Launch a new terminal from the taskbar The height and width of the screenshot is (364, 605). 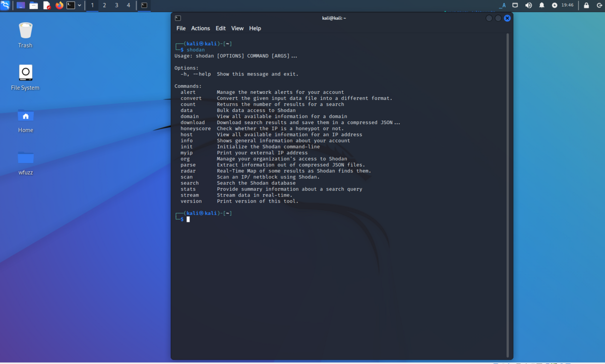(71, 6)
